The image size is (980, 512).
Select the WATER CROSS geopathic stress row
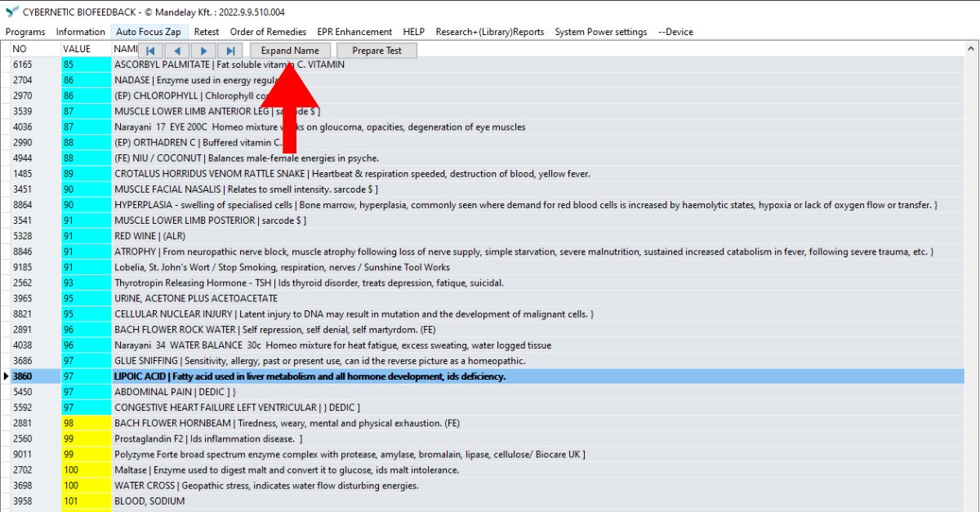coord(266,486)
